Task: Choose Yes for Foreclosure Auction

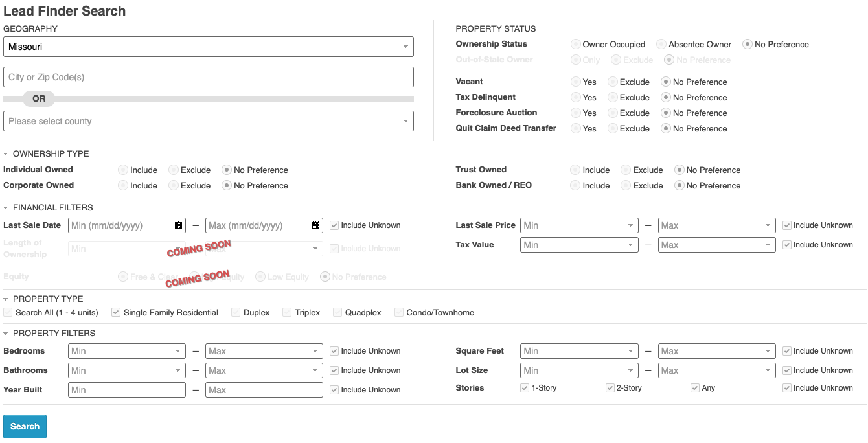Action: pos(575,113)
